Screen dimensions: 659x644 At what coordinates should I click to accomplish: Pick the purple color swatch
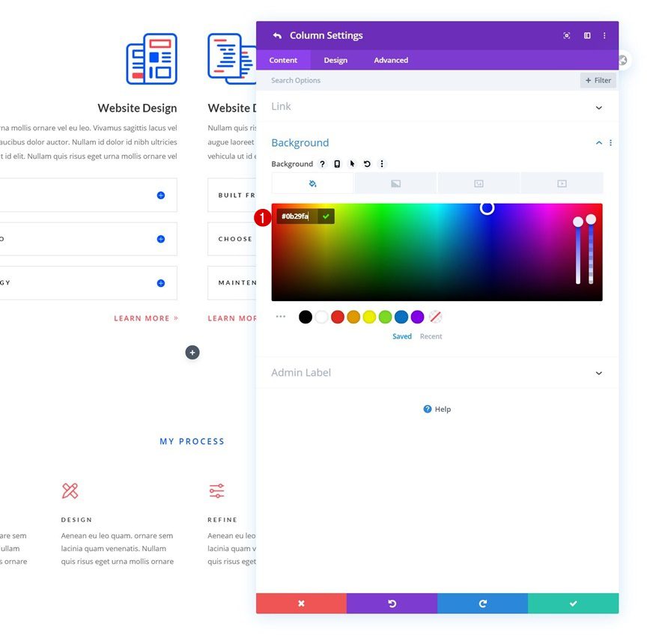click(417, 317)
